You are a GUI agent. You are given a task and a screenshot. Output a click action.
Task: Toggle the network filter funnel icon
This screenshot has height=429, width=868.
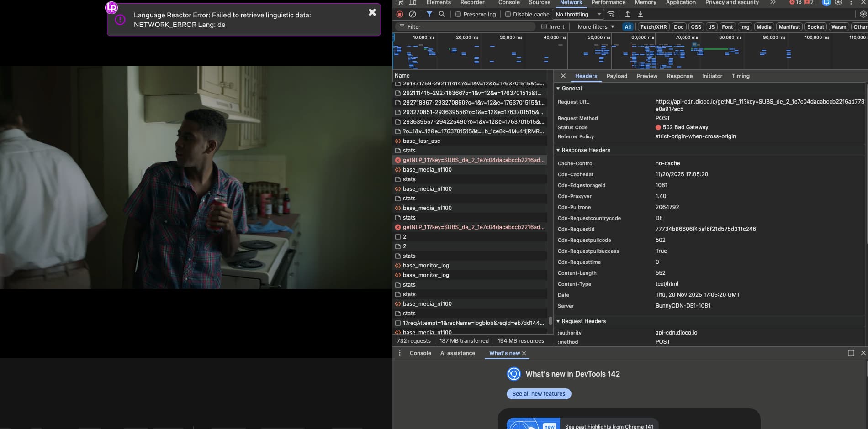pyautogui.click(x=429, y=14)
